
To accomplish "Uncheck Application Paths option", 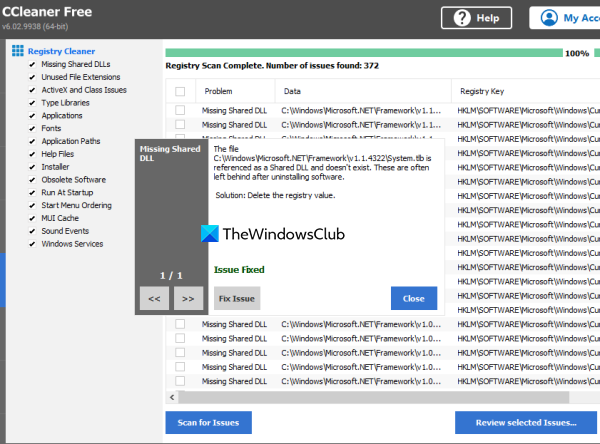I will click(32, 141).
